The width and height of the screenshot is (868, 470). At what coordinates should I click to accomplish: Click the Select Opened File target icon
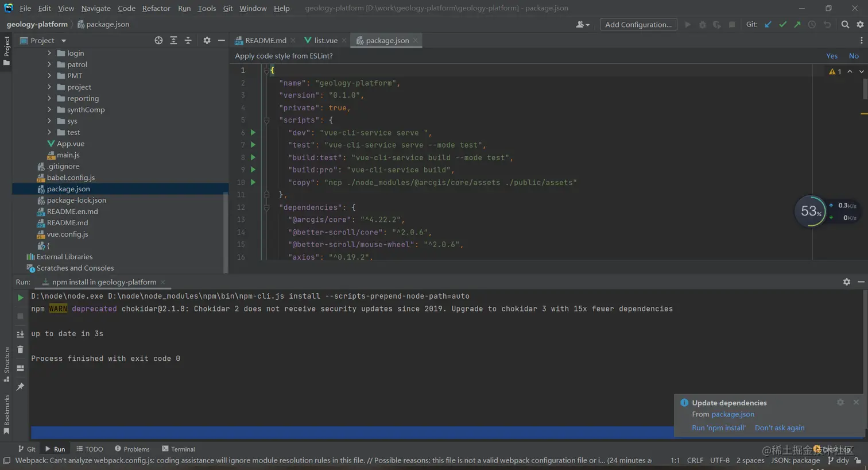pyautogui.click(x=158, y=40)
